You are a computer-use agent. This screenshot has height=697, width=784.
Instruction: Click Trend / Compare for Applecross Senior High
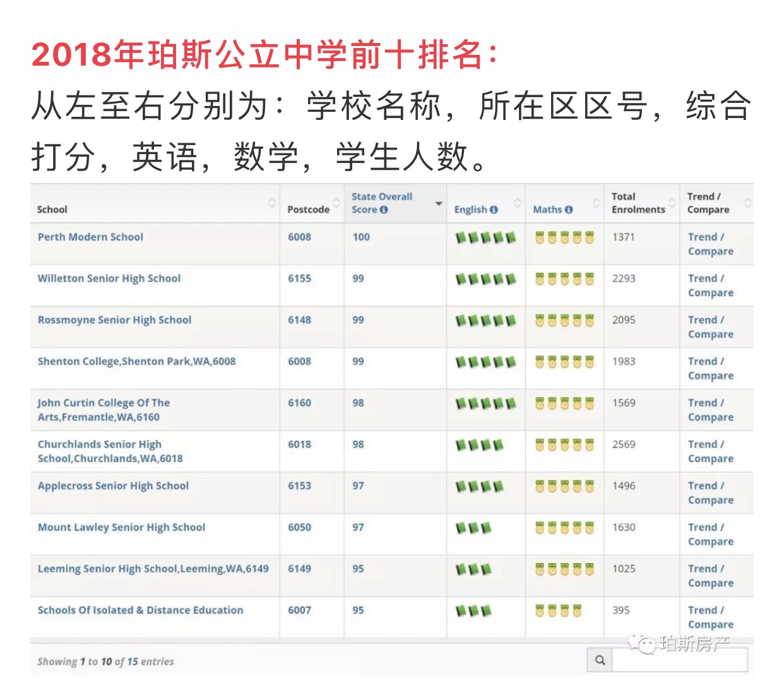pos(711,492)
